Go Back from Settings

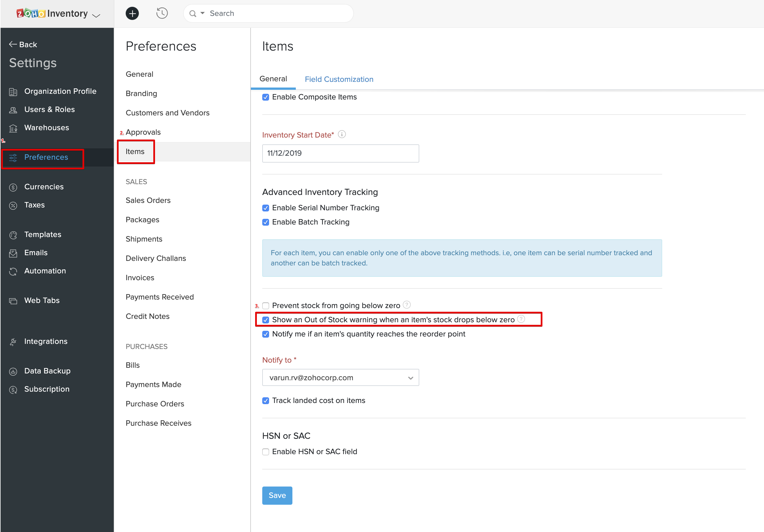[x=23, y=45]
